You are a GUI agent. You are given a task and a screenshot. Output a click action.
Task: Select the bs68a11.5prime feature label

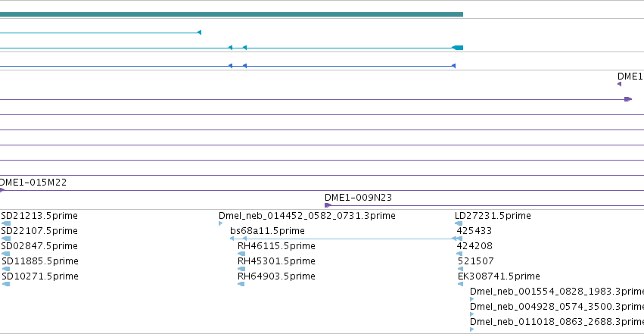(267, 231)
